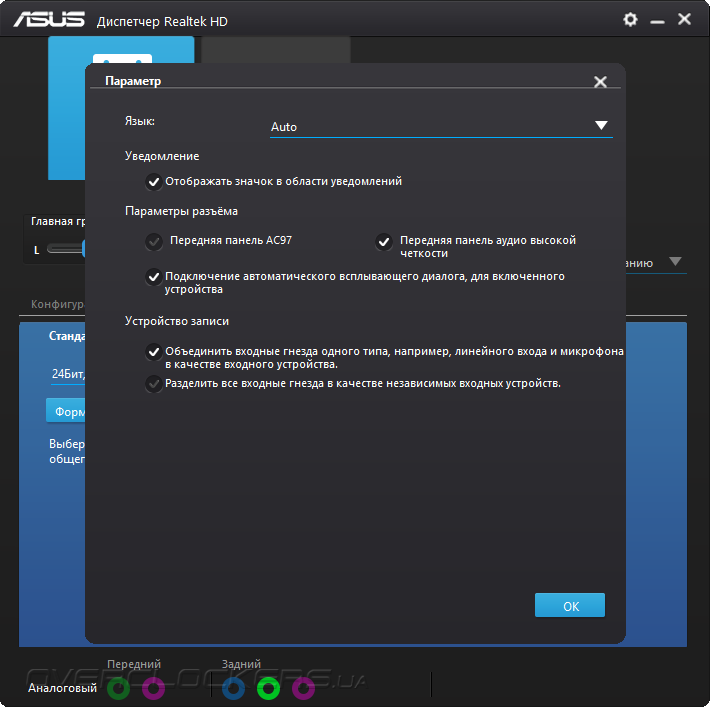
Task: Select the blue speakers device tab
Action: tap(67, 108)
